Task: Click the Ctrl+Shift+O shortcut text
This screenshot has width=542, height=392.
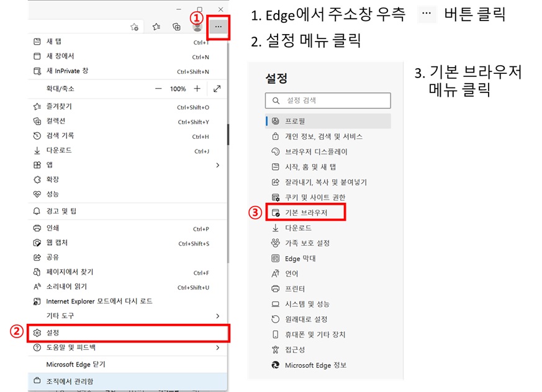Action: pyautogui.click(x=193, y=107)
